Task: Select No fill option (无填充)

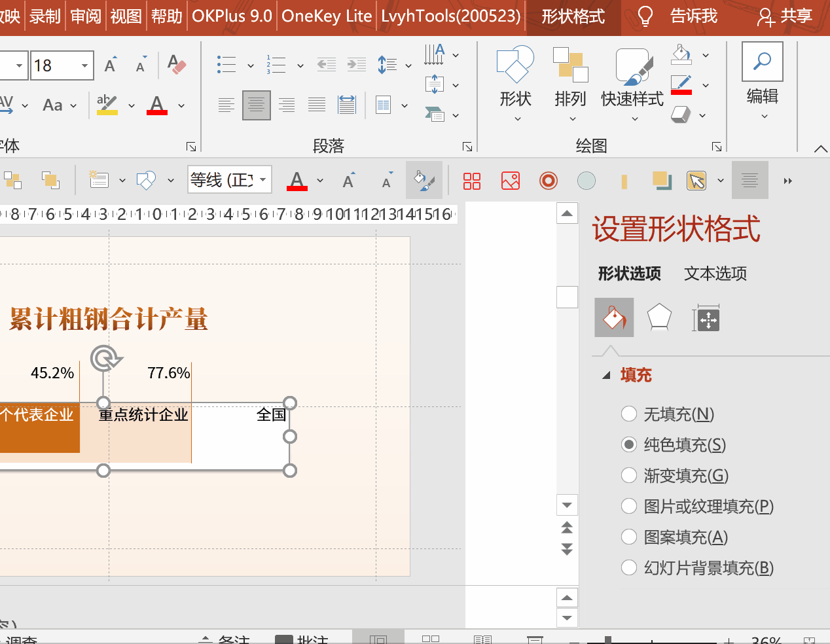Action: (x=668, y=414)
